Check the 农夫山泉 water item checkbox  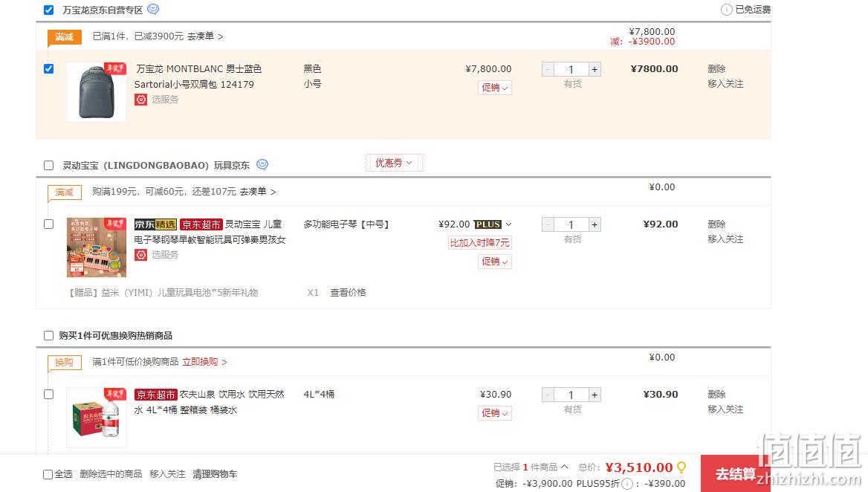[49, 394]
